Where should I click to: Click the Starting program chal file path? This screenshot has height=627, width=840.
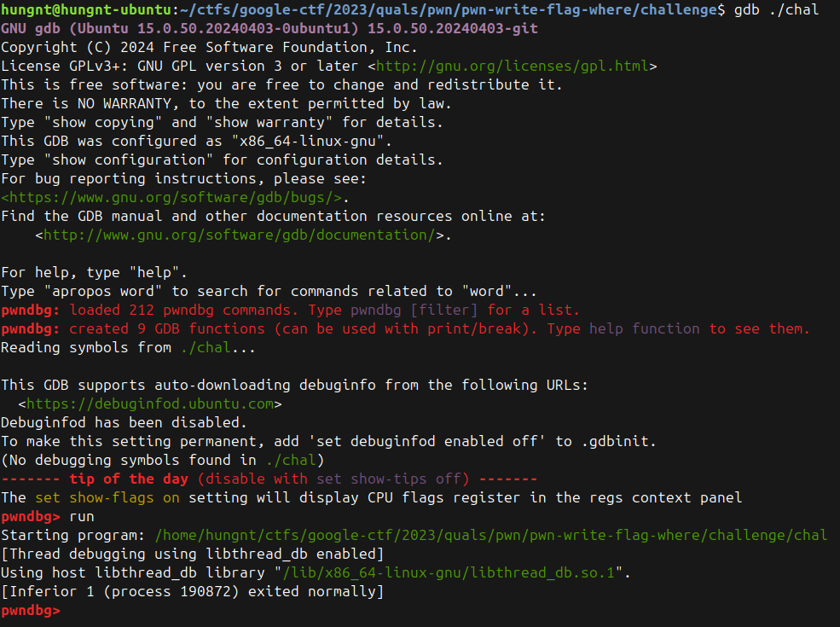click(490, 535)
